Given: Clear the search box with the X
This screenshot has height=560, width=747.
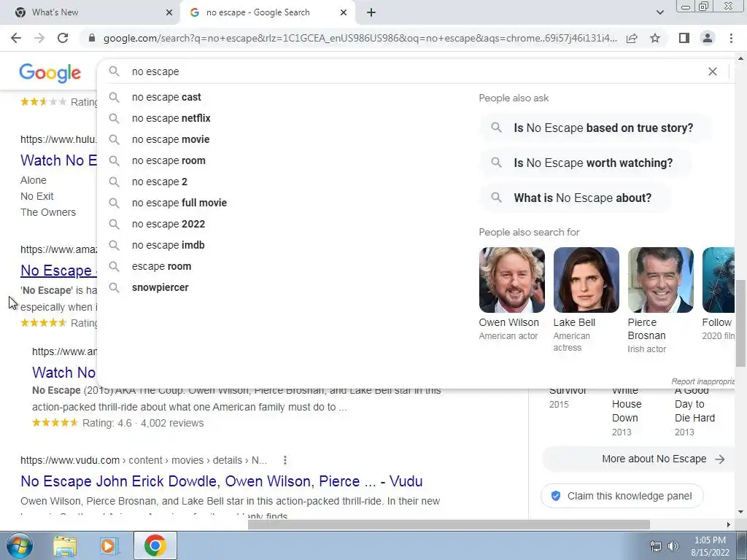Looking at the screenshot, I should pyautogui.click(x=712, y=71).
